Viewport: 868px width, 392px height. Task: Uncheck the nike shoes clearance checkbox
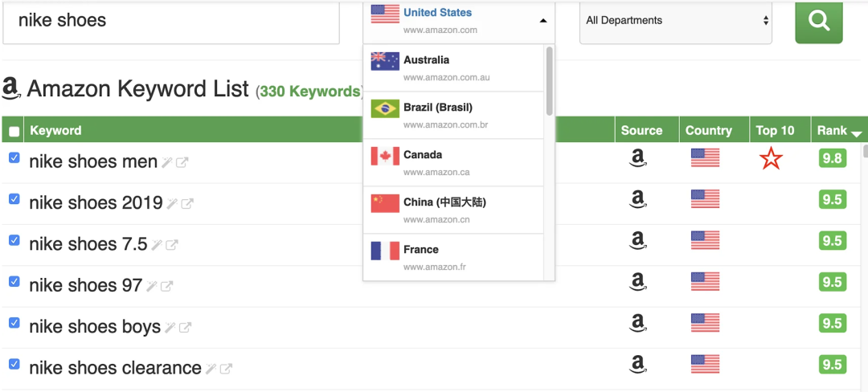[x=14, y=364]
